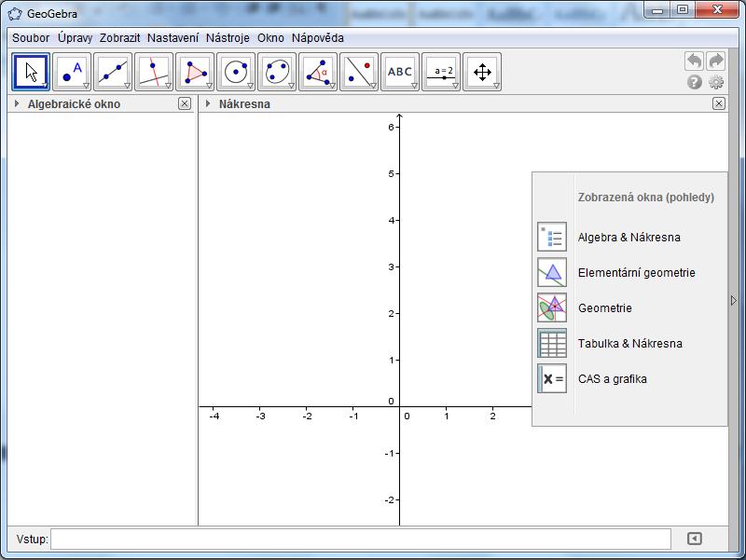Click the Algebra & Nákresna perspective icon
This screenshot has width=746, height=560.
[x=552, y=237]
